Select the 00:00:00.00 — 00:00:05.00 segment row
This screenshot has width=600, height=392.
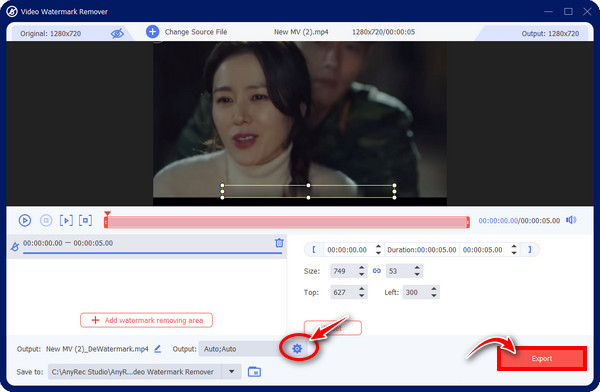click(147, 246)
